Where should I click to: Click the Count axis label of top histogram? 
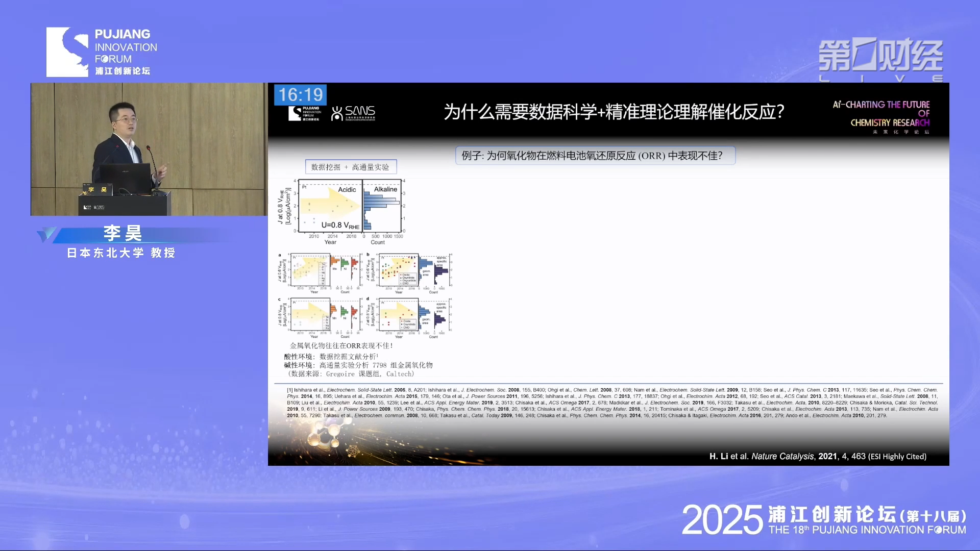378,242
